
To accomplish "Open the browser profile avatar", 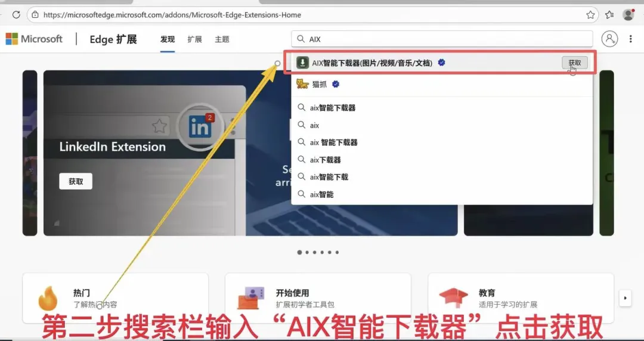I will pyautogui.click(x=628, y=15).
